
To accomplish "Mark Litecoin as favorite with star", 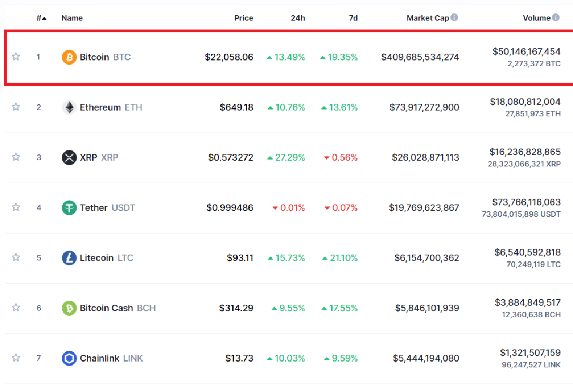I will [16, 257].
